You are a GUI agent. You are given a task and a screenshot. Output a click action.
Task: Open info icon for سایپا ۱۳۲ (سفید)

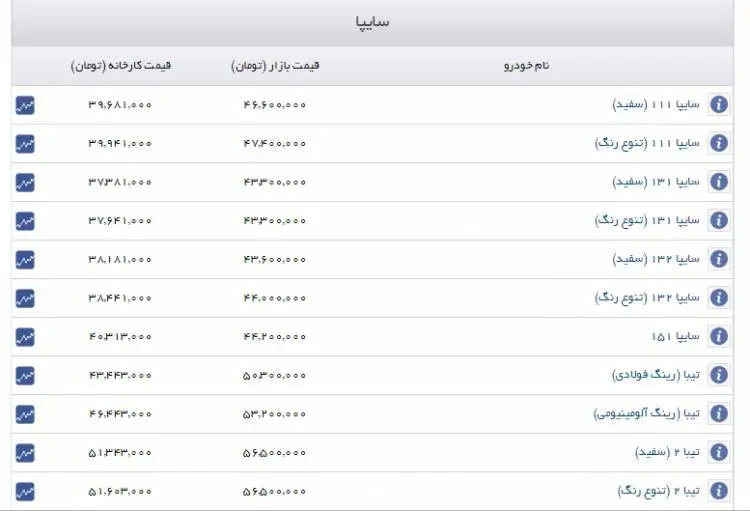click(718, 259)
